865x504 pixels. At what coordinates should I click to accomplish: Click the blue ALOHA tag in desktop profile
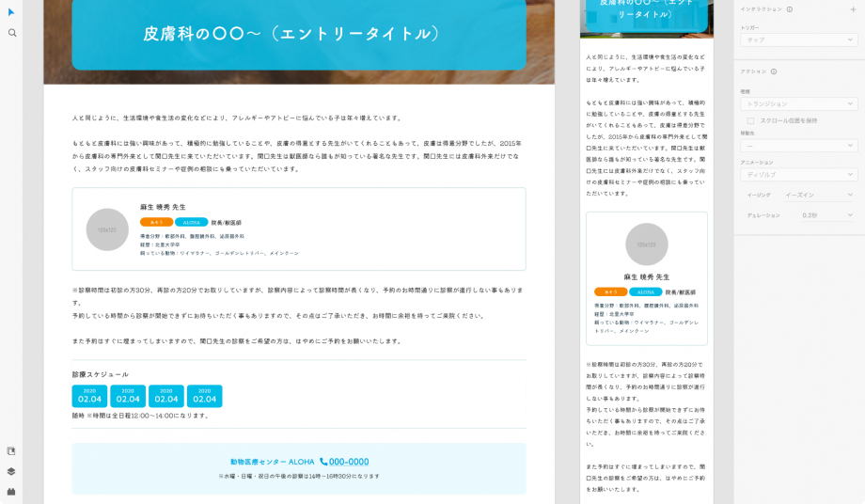[x=192, y=222]
